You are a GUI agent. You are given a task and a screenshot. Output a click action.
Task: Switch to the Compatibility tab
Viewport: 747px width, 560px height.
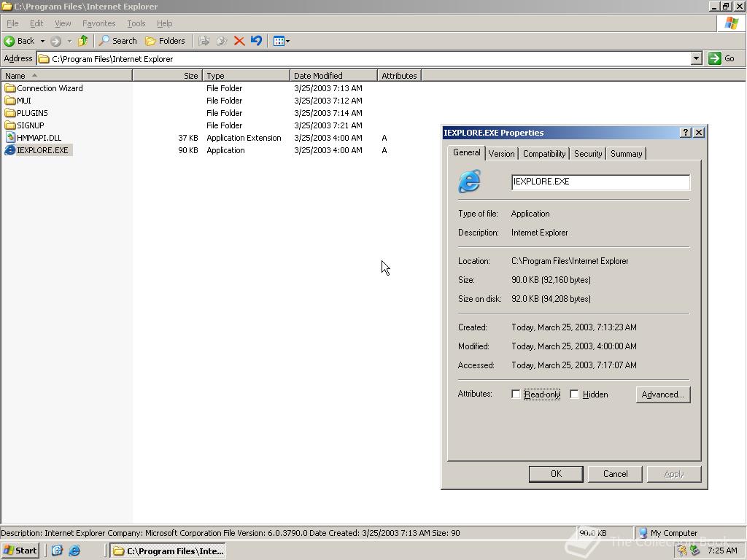click(x=544, y=154)
